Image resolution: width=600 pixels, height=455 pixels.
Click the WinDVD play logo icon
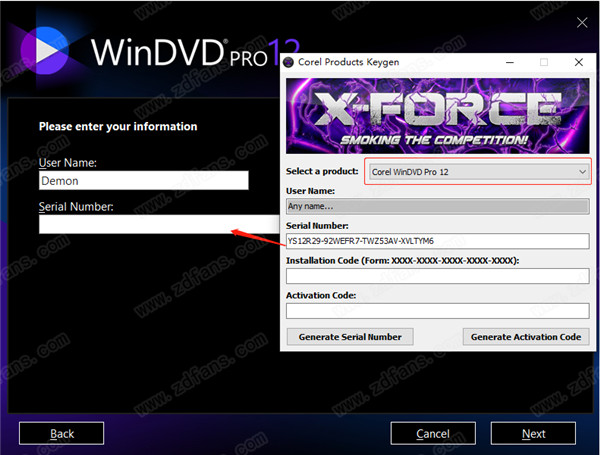45,50
